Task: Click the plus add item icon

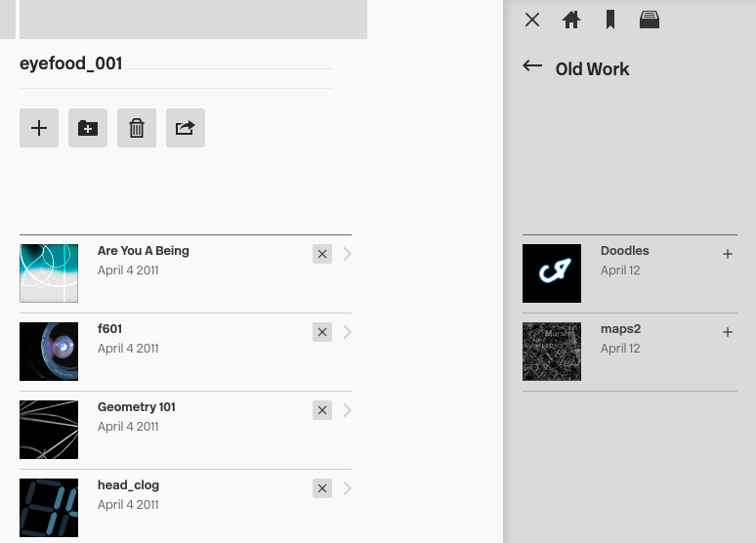Action: pyautogui.click(x=39, y=128)
